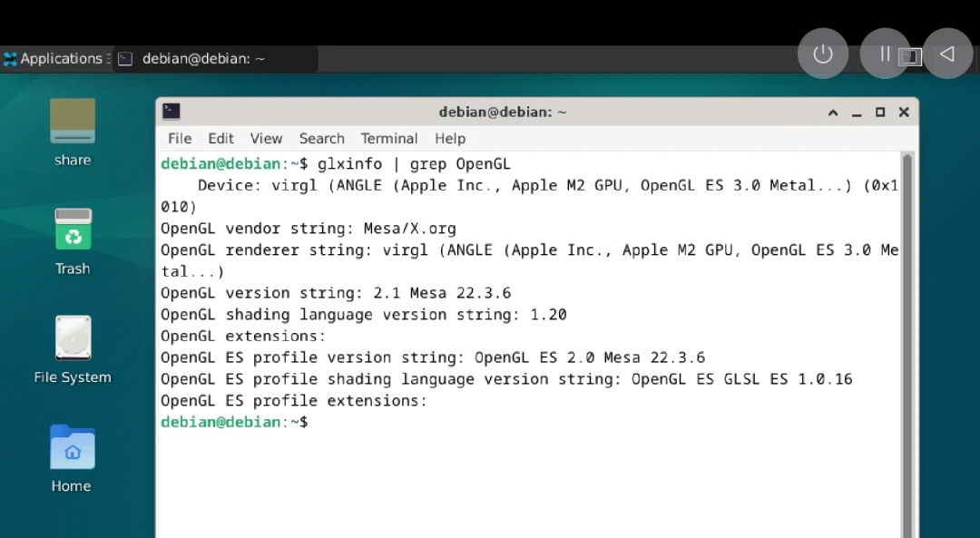Open the Terminal menu in menu bar
This screenshot has height=538, width=980.
tap(389, 139)
